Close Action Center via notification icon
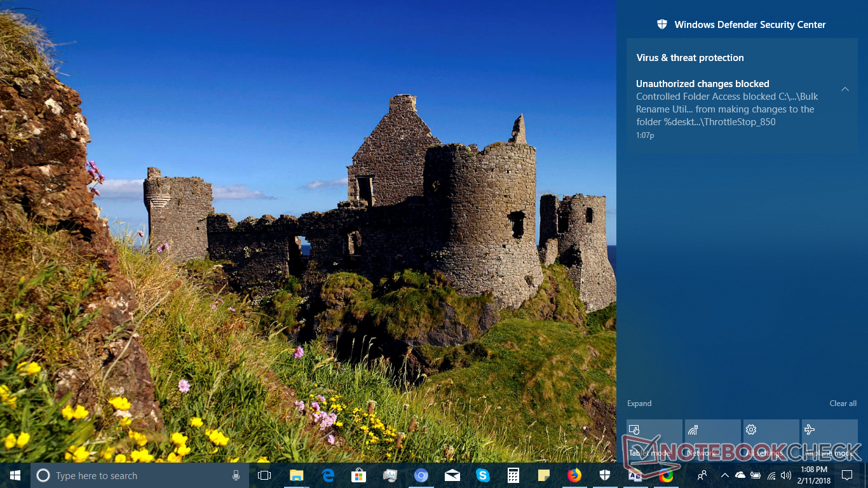 coord(847,475)
